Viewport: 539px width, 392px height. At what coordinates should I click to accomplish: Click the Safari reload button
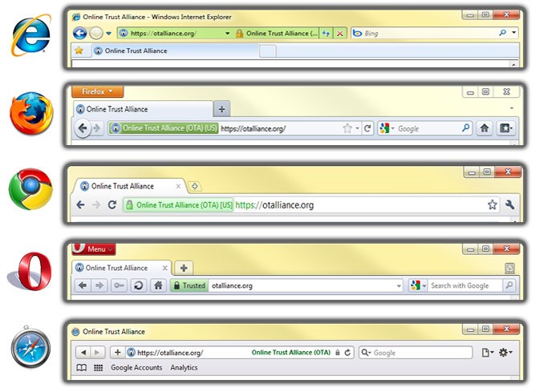[347, 353]
